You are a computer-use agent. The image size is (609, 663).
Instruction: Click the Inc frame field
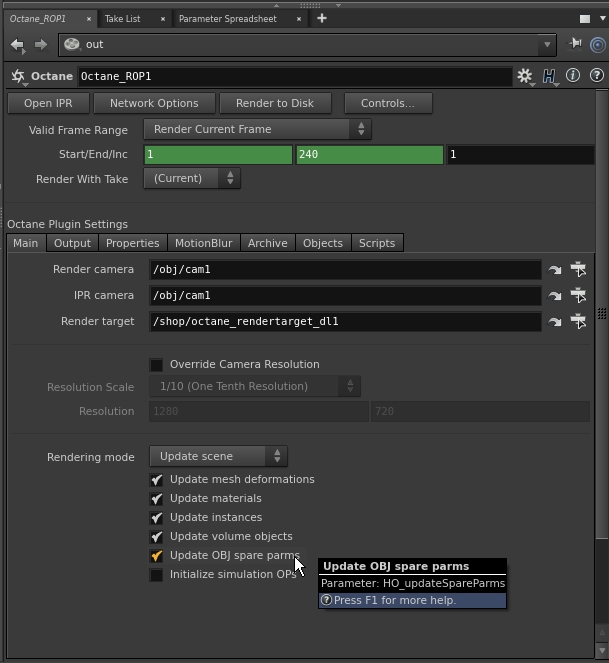pos(521,154)
